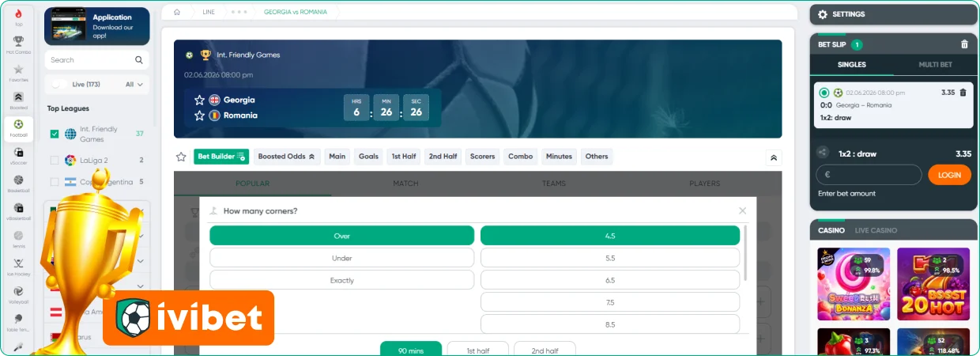
Task: Select vSoccer in the sports sidebar
Action: [x=18, y=152]
